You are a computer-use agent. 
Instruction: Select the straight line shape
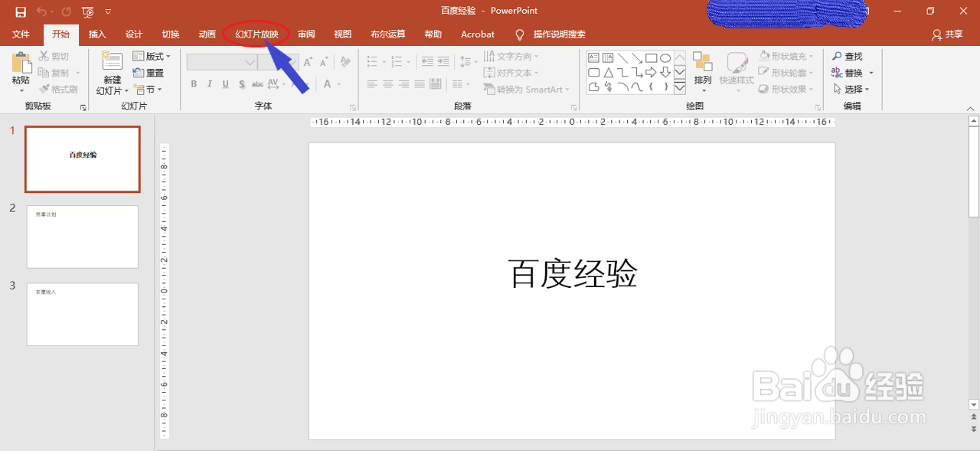tap(622, 57)
